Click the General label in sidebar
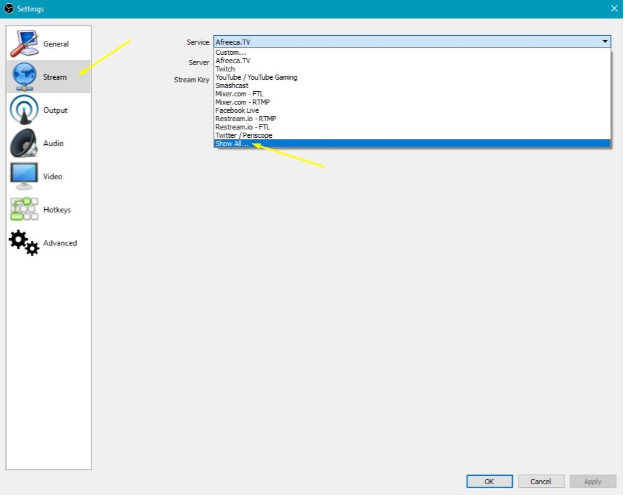The height and width of the screenshot is (496, 624). point(56,44)
